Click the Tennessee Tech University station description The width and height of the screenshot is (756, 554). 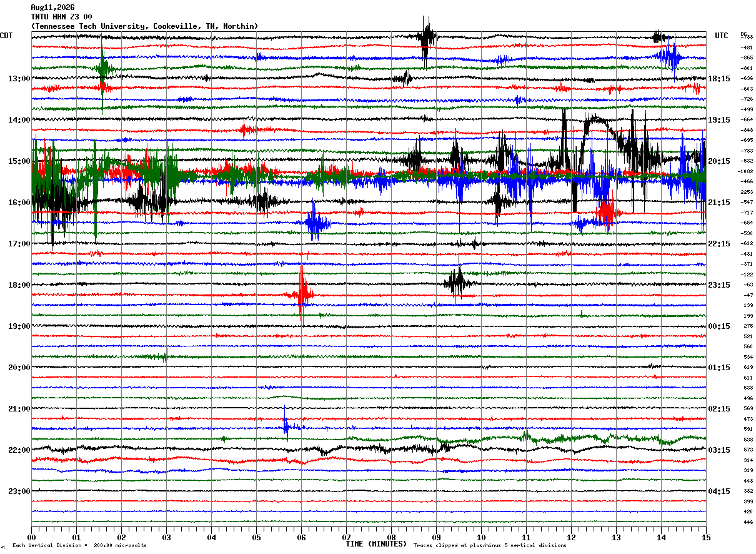tap(144, 26)
